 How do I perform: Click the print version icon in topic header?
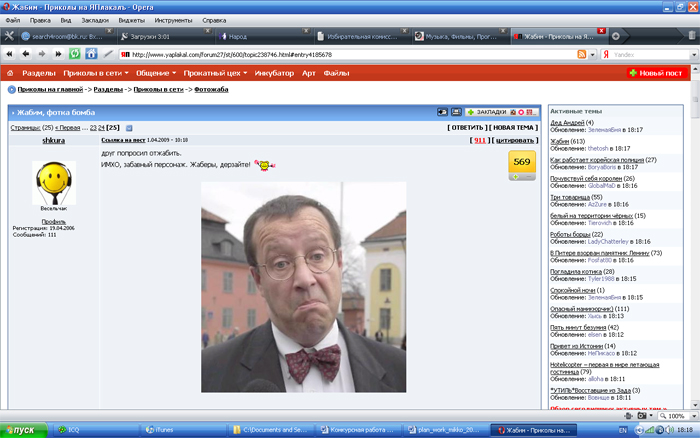click(456, 112)
